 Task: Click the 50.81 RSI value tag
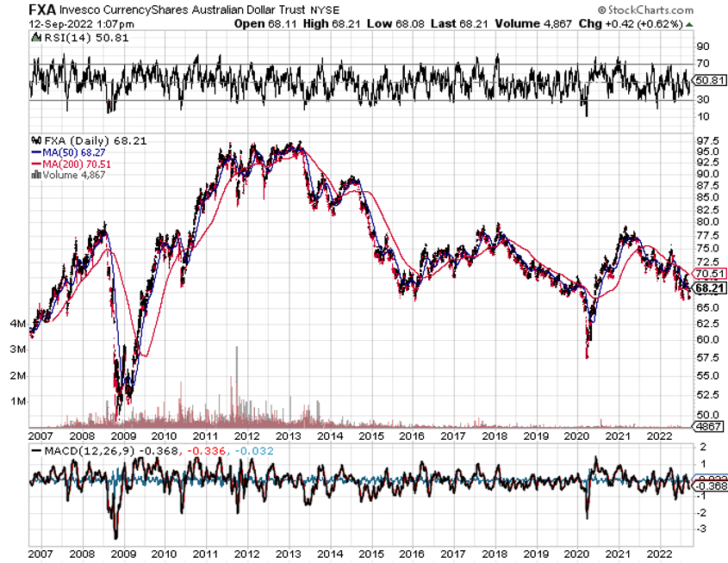(x=708, y=80)
